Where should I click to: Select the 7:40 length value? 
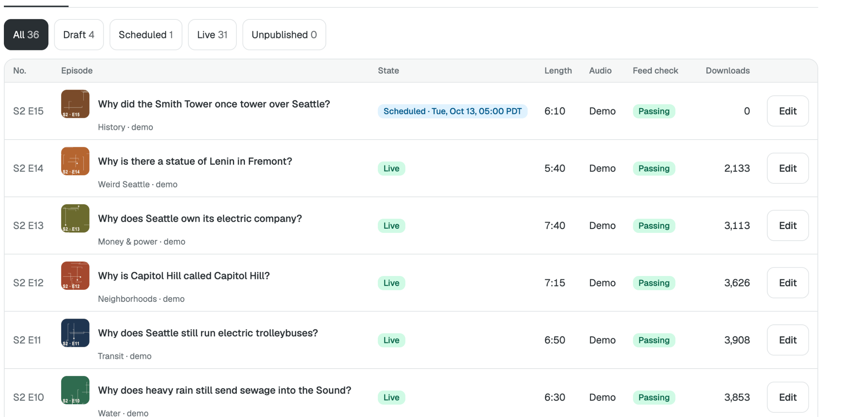click(555, 226)
